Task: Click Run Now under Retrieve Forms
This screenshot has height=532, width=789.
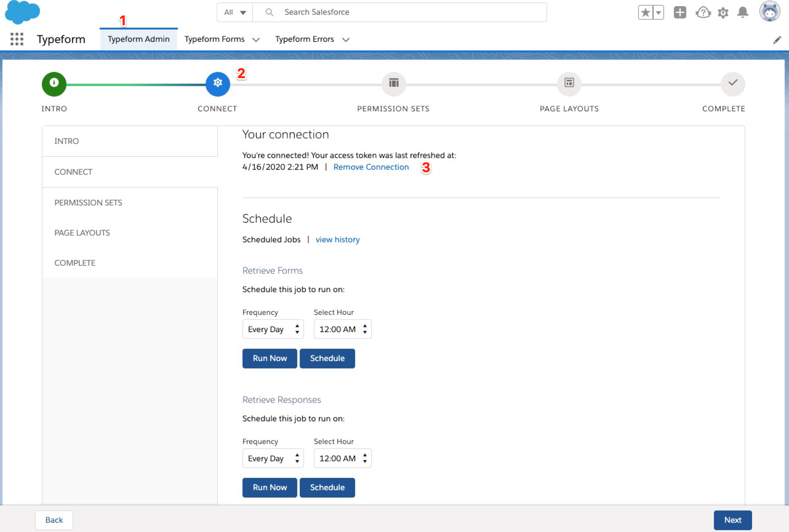Action: coord(270,359)
